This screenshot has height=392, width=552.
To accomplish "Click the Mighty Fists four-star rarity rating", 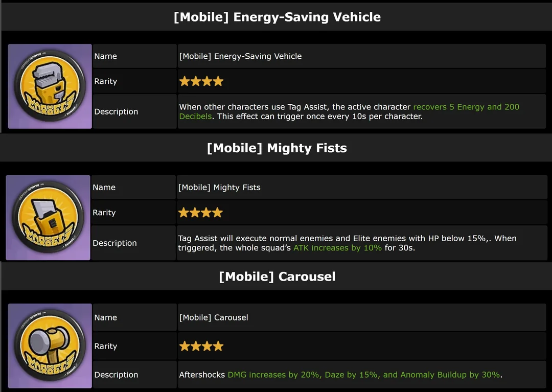I will click(x=200, y=213).
